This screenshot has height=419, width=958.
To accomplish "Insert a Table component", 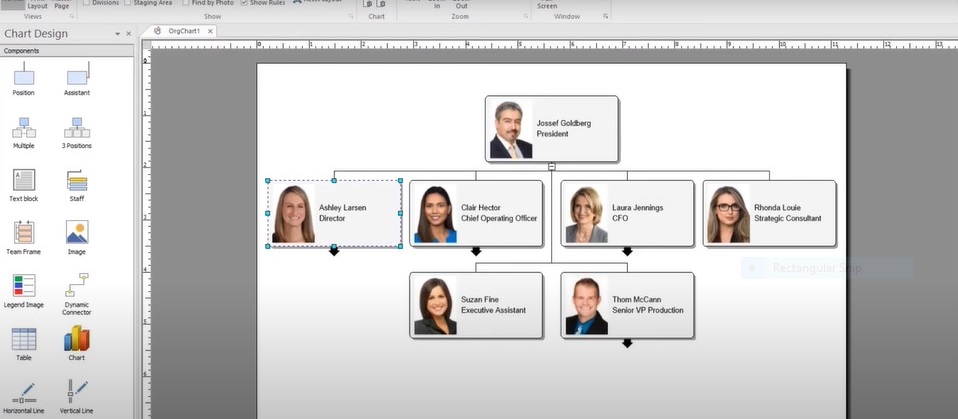I will (x=23, y=341).
